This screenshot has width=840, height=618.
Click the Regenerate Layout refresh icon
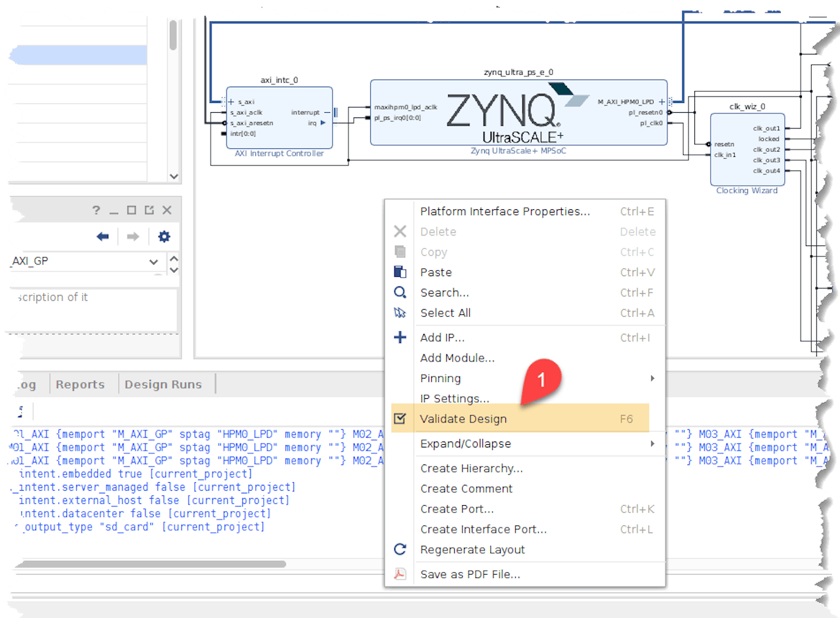click(400, 550)
